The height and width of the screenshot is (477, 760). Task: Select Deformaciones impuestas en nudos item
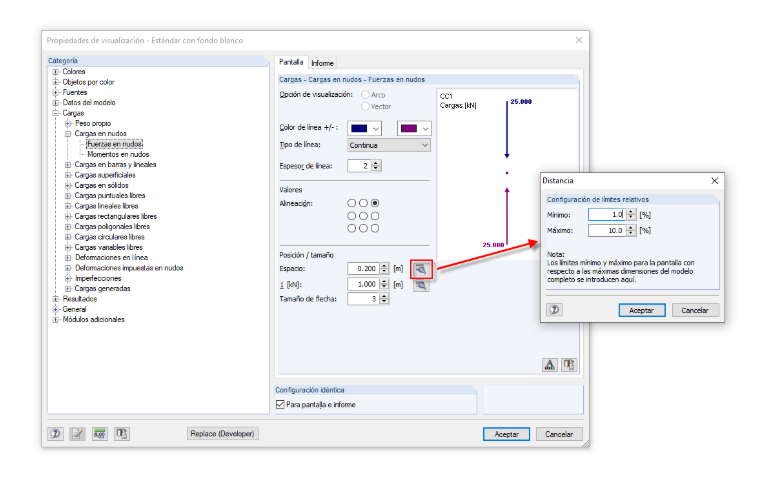pyautogui.click(x=129, y=268)
